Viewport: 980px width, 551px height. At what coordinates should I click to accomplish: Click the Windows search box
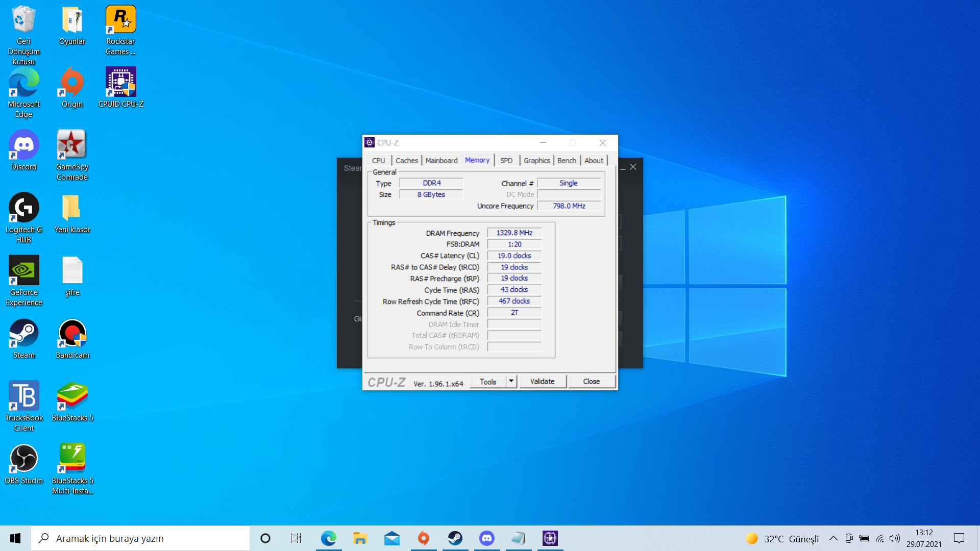click(140, 538)
